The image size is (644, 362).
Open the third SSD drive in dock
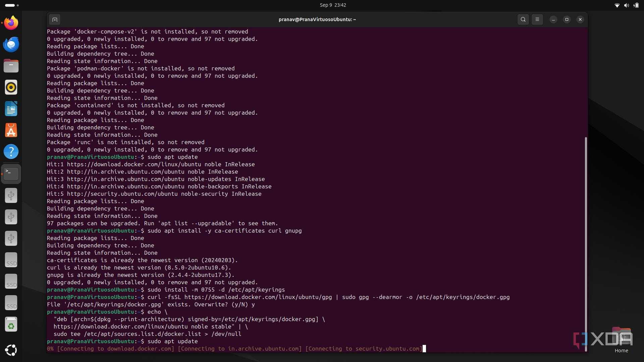point(11,303)
